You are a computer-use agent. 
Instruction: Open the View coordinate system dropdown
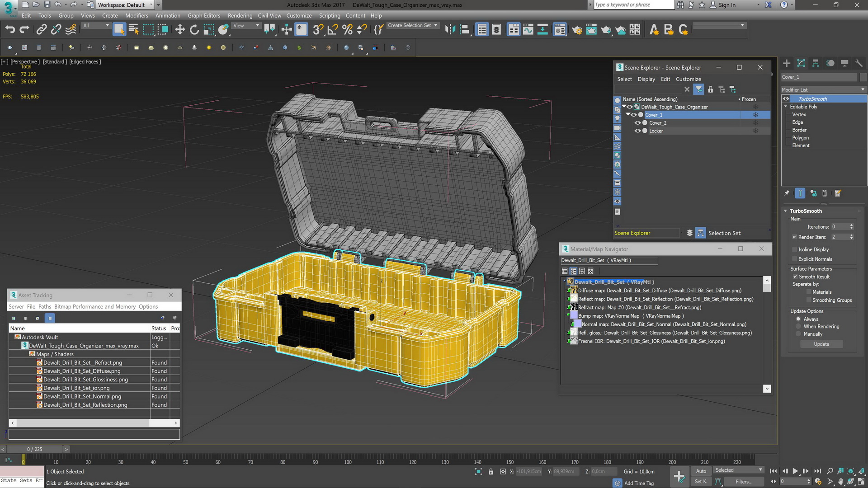click(x=246, y=25)
